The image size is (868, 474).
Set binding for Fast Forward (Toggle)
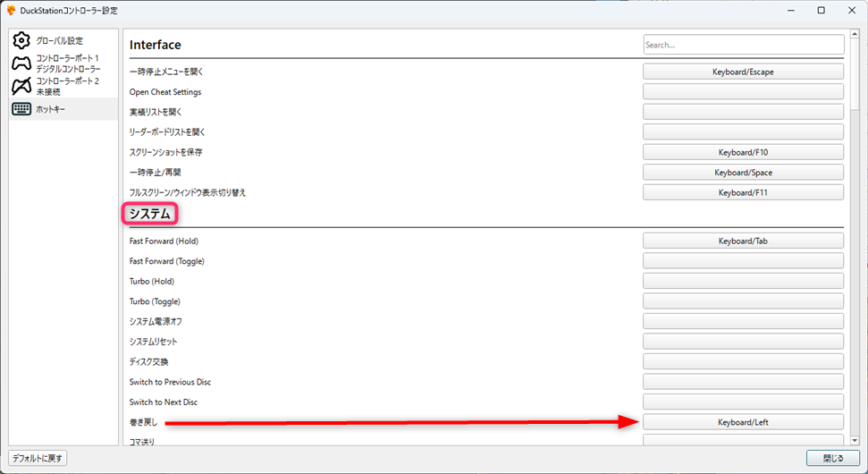[743, 261]
